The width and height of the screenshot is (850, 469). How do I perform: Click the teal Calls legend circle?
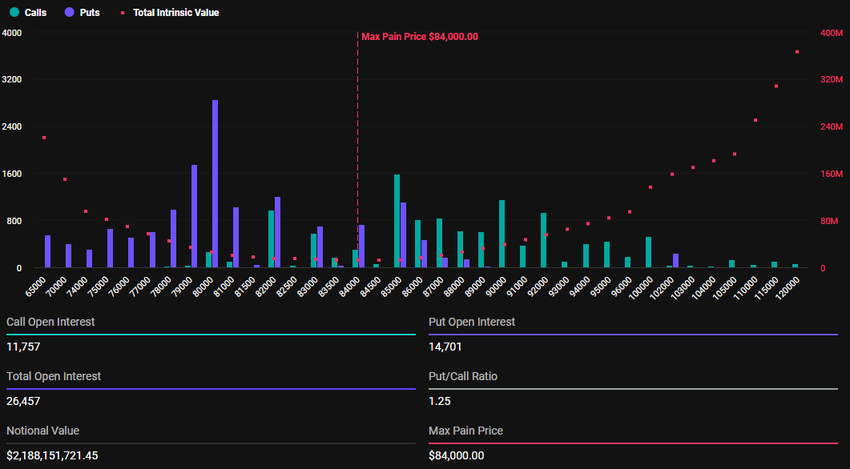pos(13,13)
